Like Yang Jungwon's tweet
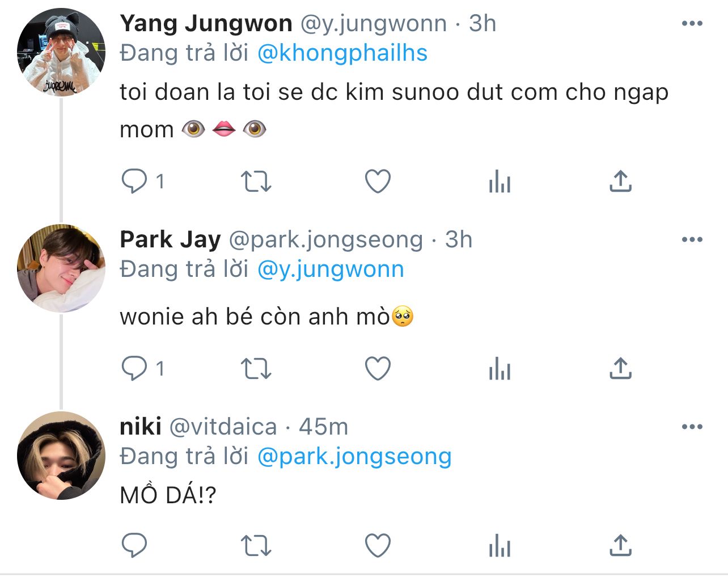728x577 pixels. point(378,182)
